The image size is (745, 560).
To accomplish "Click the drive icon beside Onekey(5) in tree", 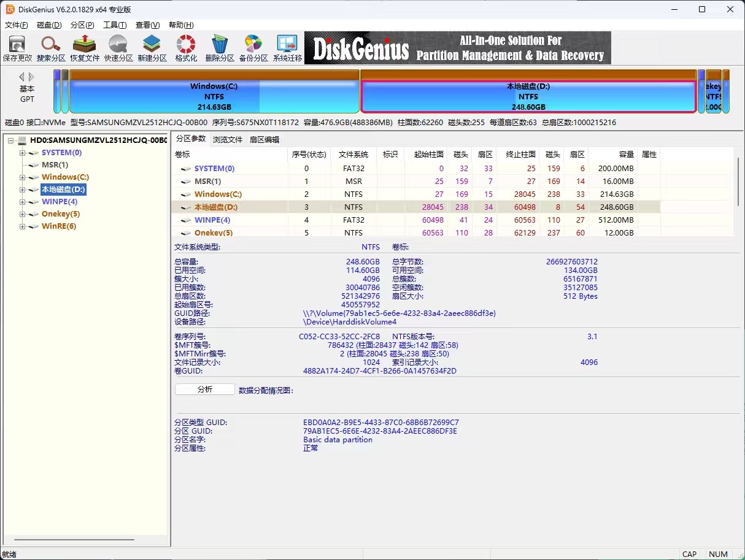I will click(x=34, y=214).
